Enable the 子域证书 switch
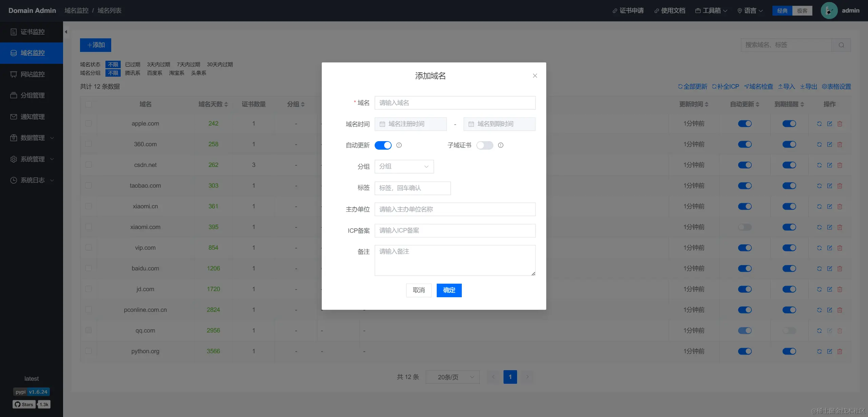The height and width of the screenshot is (417, 868). click(x=485, y=145)
